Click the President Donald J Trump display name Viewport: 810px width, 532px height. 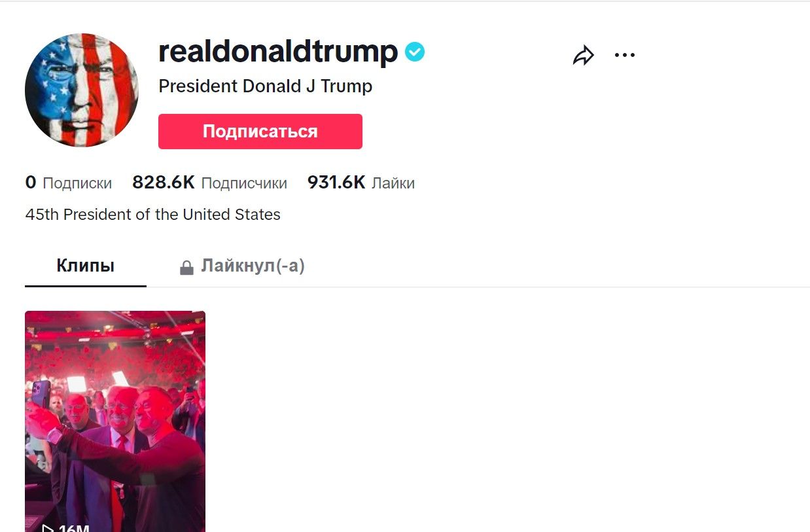point(265,86)
